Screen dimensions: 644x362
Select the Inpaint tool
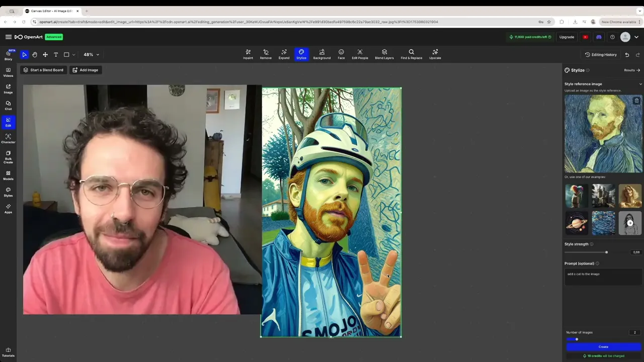coord(248,54)
